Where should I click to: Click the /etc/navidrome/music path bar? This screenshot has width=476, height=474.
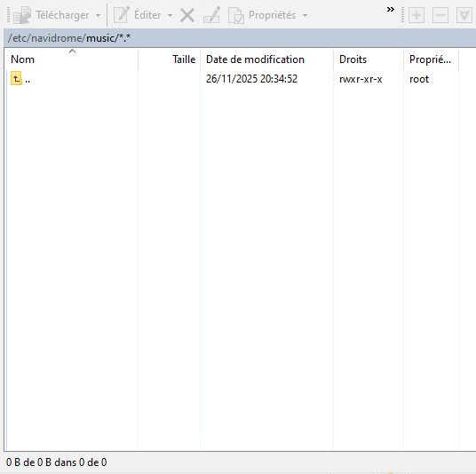pyautogui.click(x=240, y=38)
